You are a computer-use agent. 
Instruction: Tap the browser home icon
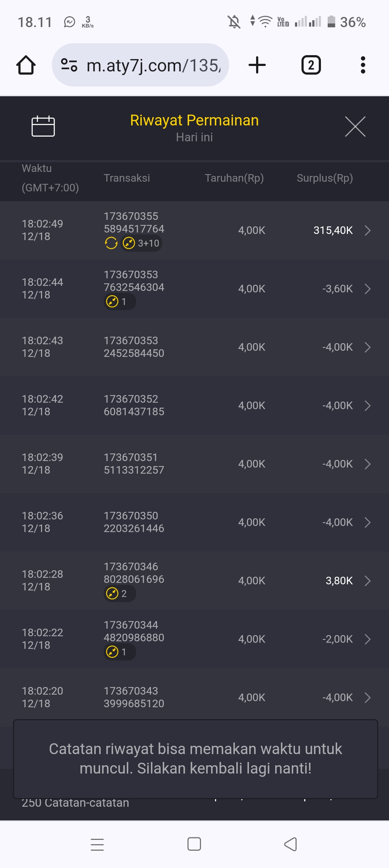[26, 65]
